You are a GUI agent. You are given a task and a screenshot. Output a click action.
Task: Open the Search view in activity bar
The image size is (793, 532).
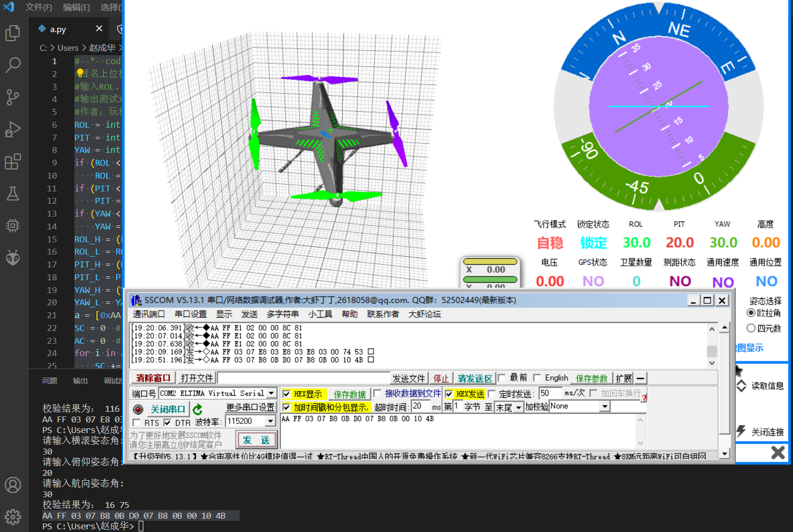click(13, 65)
